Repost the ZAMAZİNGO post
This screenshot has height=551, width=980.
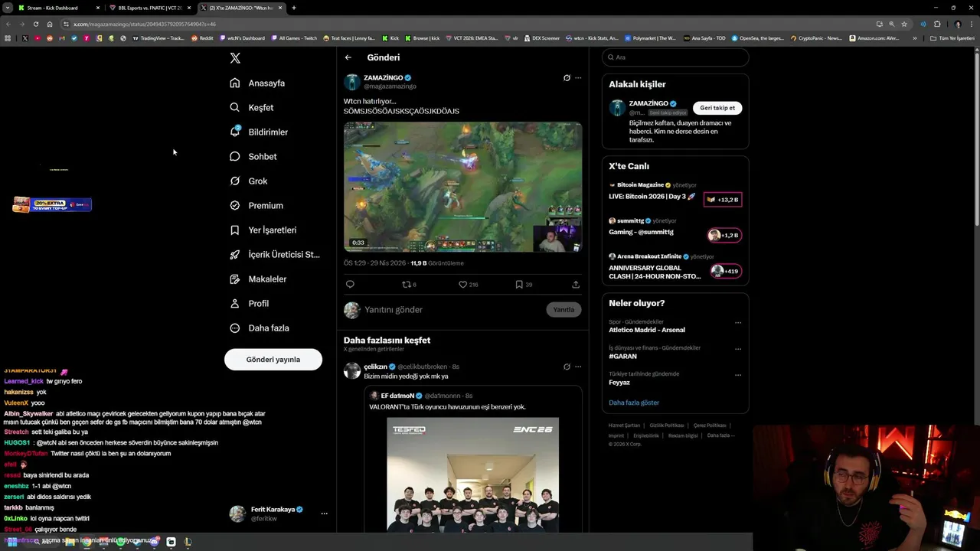[x=409, y=284]
